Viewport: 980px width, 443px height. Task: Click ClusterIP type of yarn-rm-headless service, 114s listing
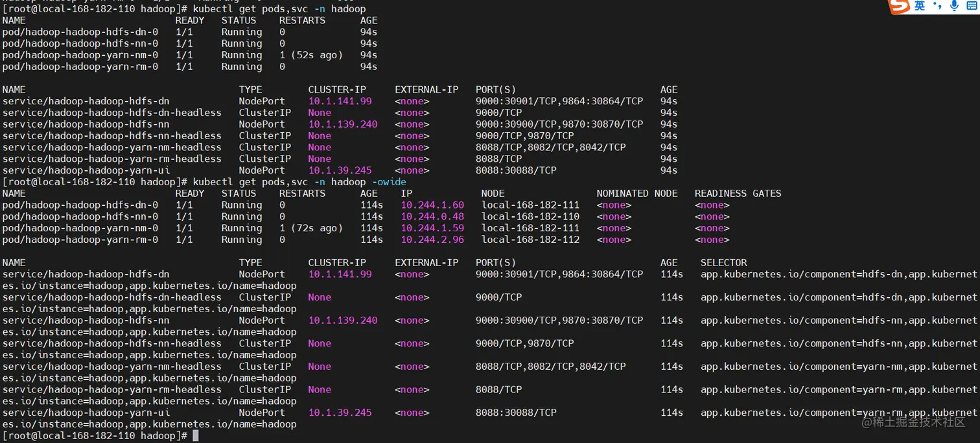tap(265, 390)
